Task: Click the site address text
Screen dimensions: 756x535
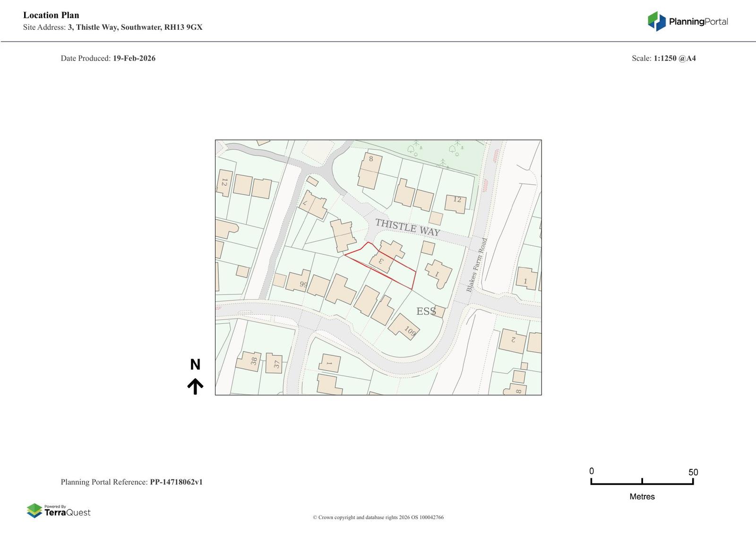Action: click(135, 27)
